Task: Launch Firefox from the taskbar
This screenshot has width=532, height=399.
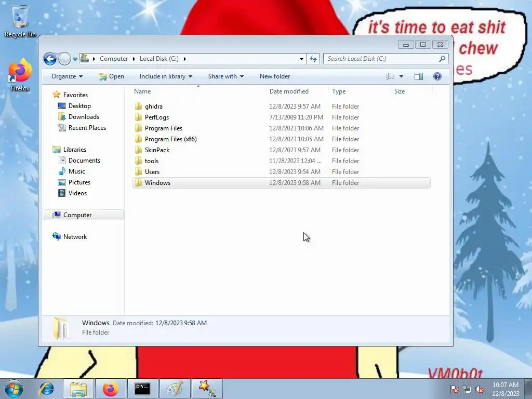Action: (x=111, y=389)
